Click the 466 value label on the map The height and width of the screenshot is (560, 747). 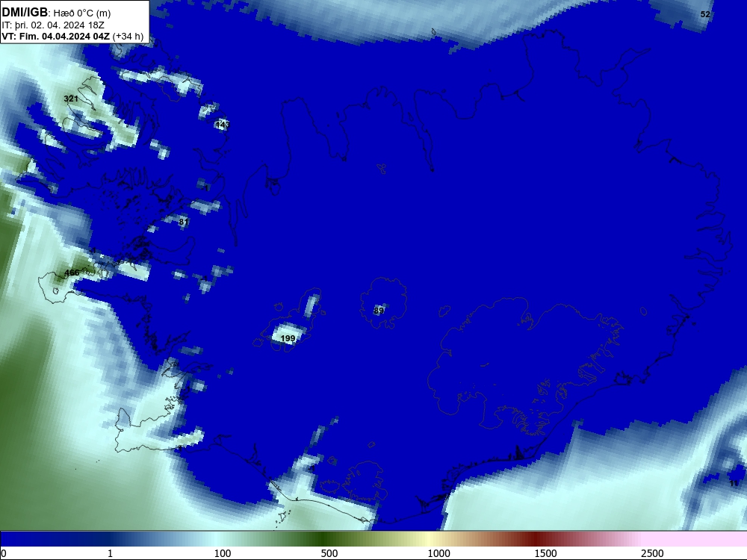click(x=72, y=273)
